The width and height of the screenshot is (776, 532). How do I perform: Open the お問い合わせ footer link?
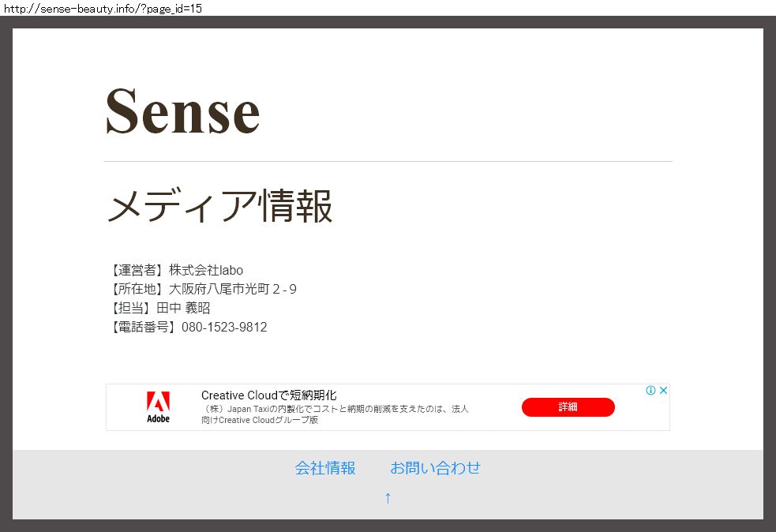tap(435, 468)
